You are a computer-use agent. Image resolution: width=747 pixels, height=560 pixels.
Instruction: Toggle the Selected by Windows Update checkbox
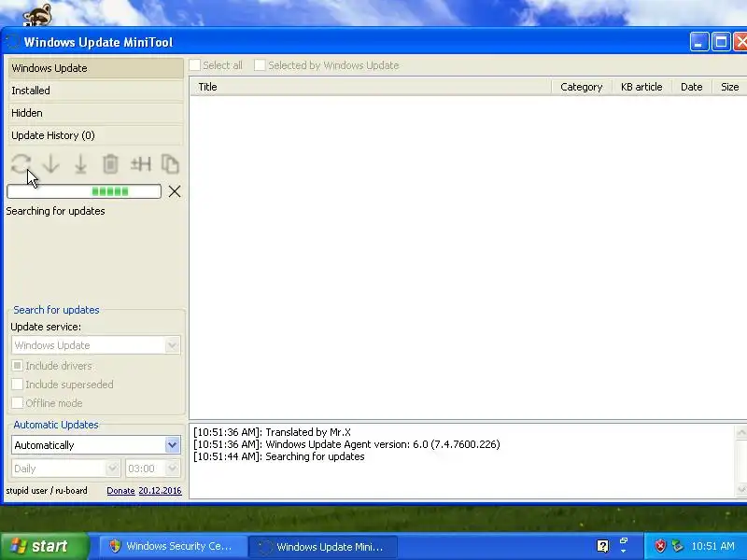coord(260,65)
